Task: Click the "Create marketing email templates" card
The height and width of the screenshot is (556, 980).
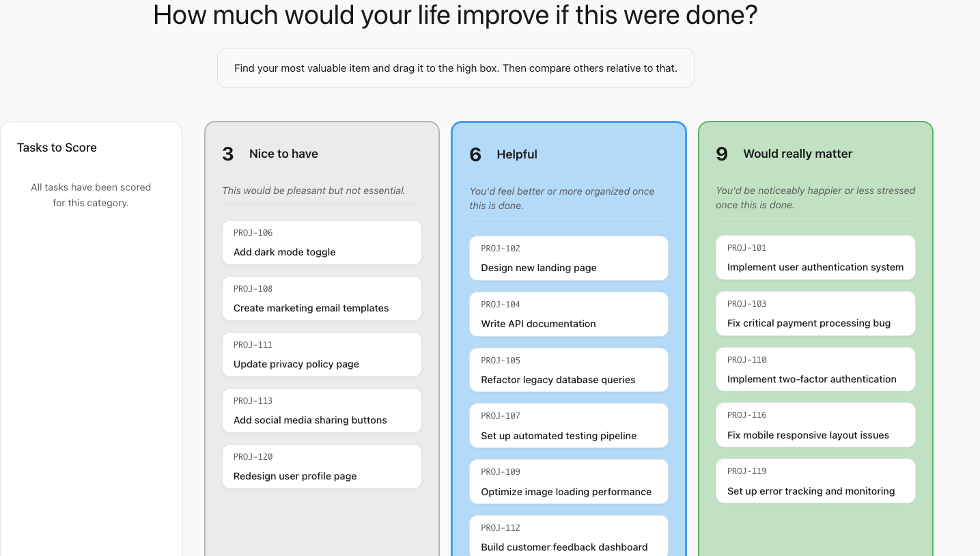Action: pos(322,298)
